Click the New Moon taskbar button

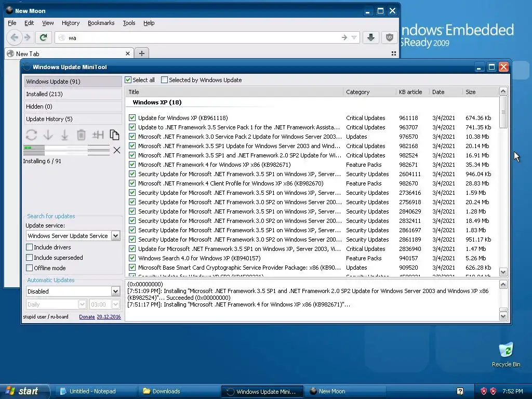345,391
